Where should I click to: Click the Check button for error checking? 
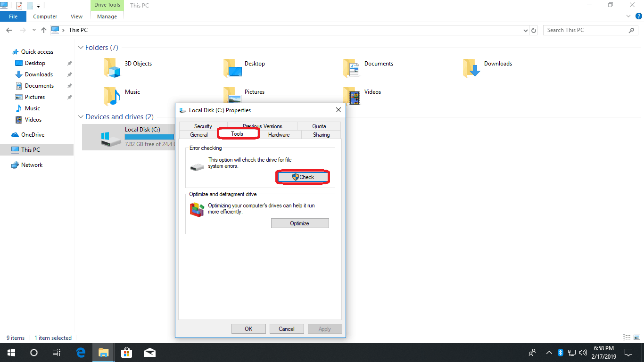[303, 177]
